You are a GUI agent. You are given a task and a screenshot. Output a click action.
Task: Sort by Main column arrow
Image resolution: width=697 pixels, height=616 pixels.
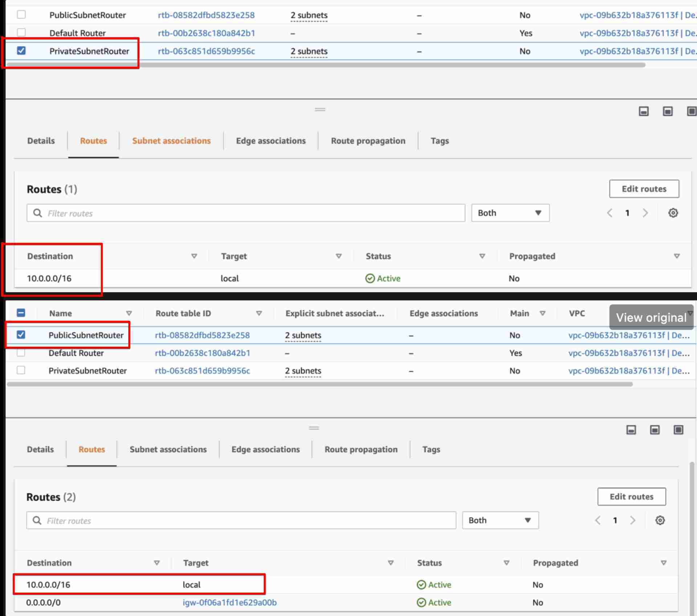click(x=543, y=313)
